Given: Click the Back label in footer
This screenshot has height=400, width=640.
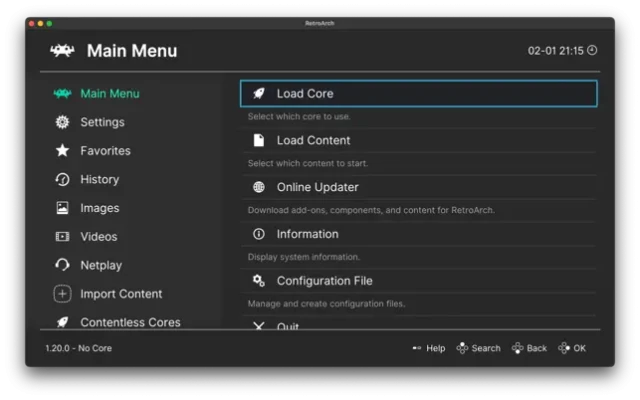Looking at the screenshot, I should point(536,348).
